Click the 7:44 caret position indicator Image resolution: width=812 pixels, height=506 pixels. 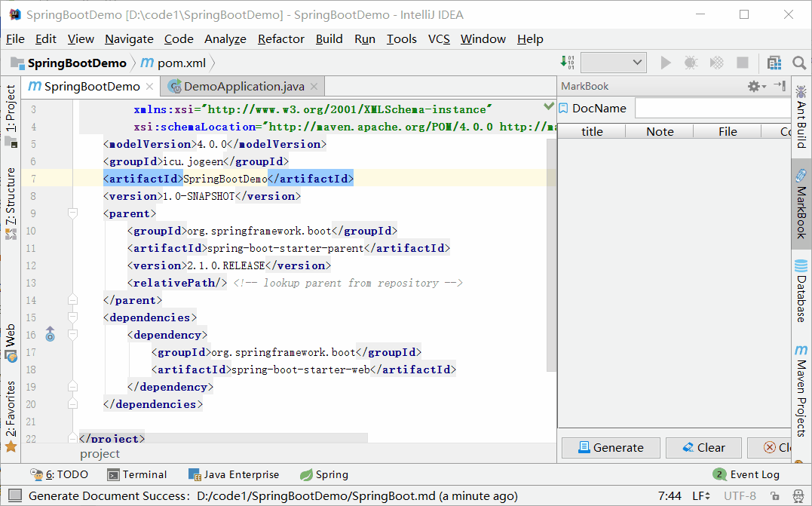[x=670, y=495]
